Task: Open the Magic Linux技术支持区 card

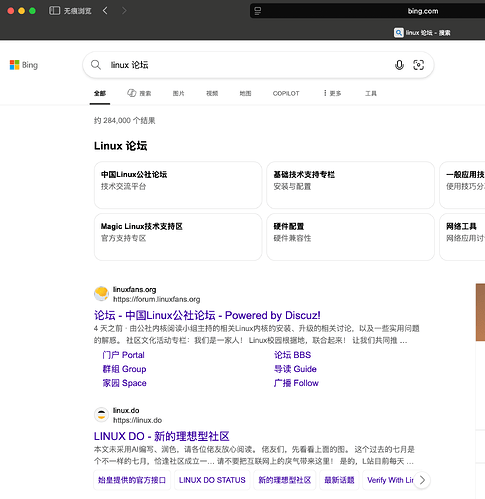Action: point(178,237)
